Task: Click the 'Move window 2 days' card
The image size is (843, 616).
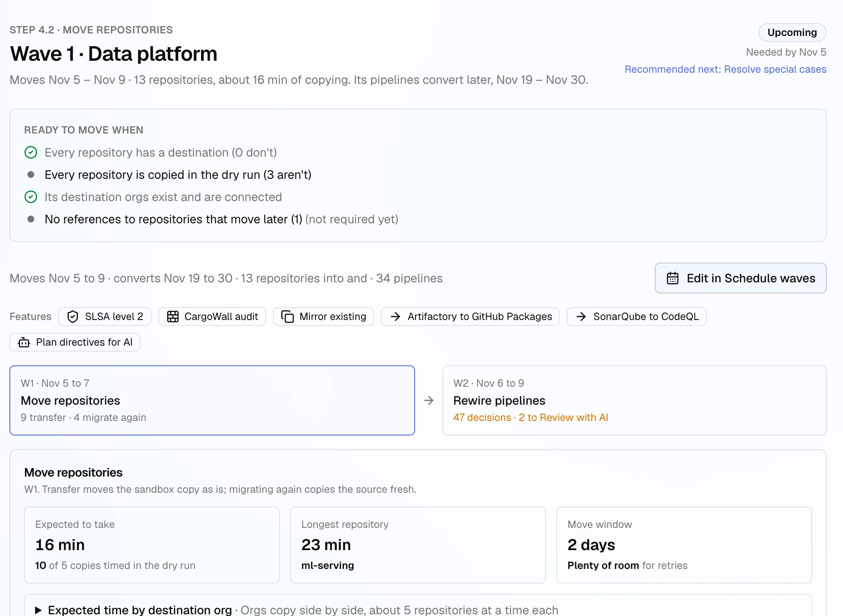Action: pos(684,545)
